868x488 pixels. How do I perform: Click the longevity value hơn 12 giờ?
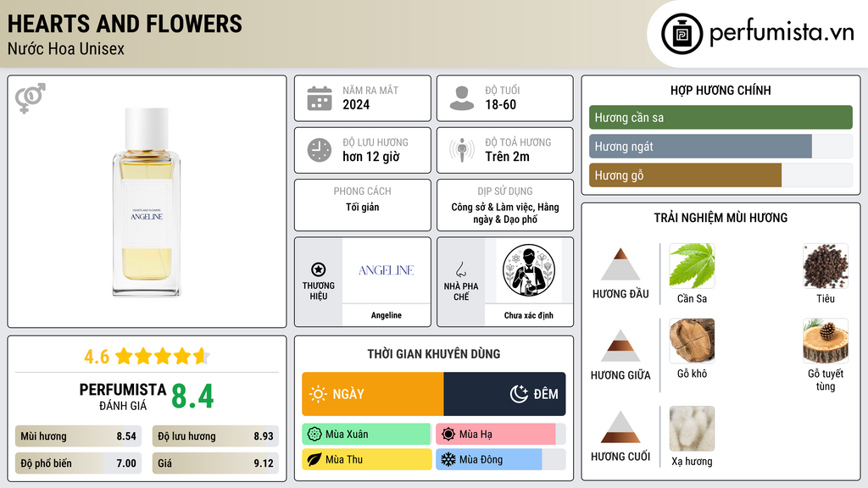pos(371,157)
